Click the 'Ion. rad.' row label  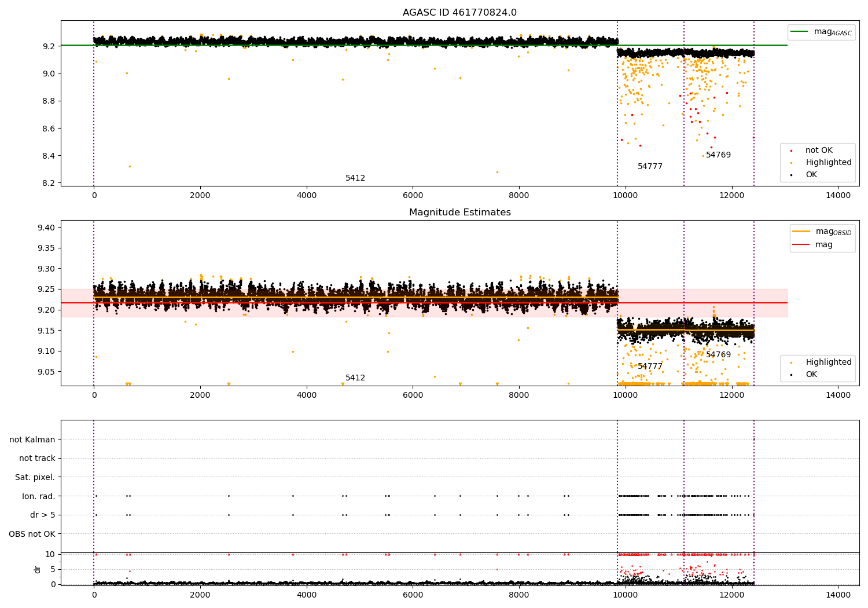pyautogui.click(x=39, y=496)
